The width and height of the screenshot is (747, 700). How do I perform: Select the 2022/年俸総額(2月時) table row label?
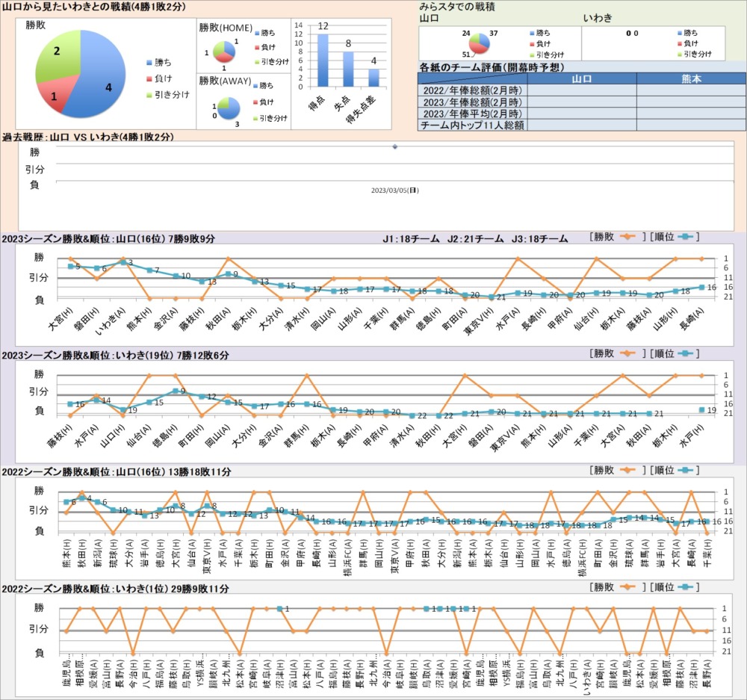(471, 90)
